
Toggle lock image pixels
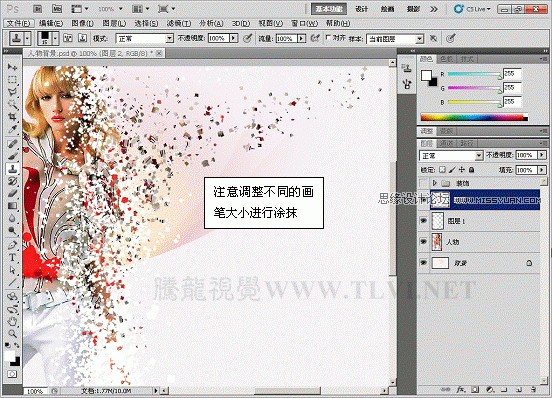tap(452, 170)
